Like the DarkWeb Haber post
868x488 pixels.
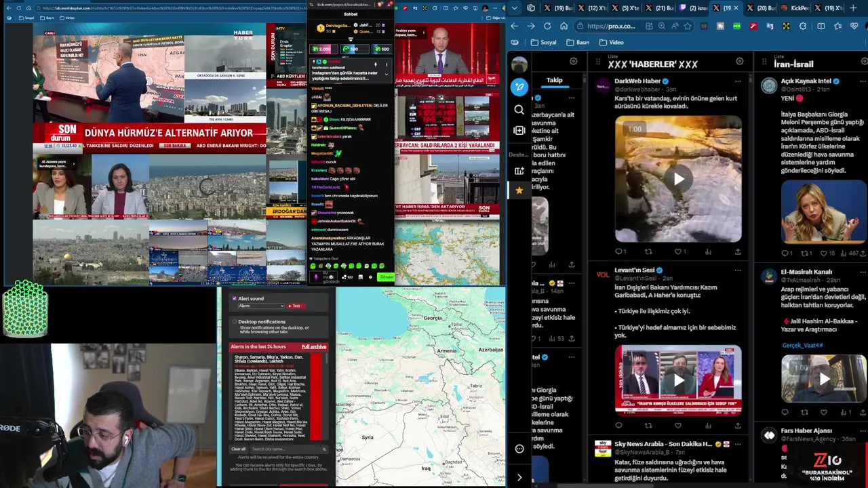(679, 252)
